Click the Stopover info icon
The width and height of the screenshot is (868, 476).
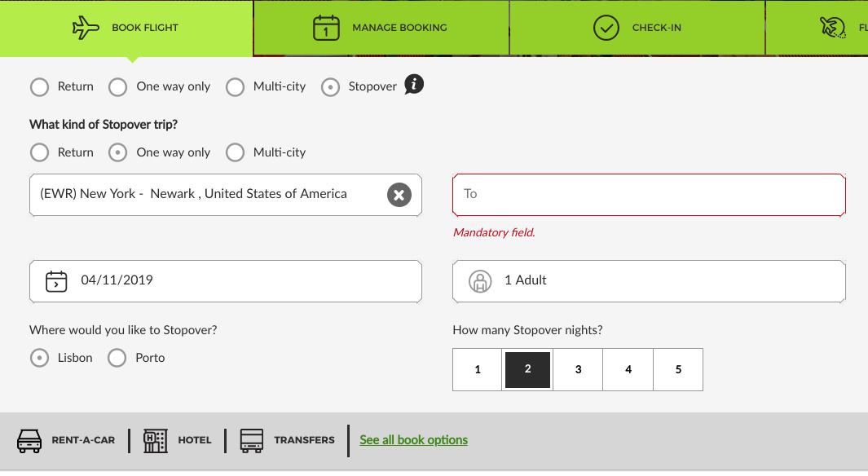pyautogui.click(x=414, y=85)
